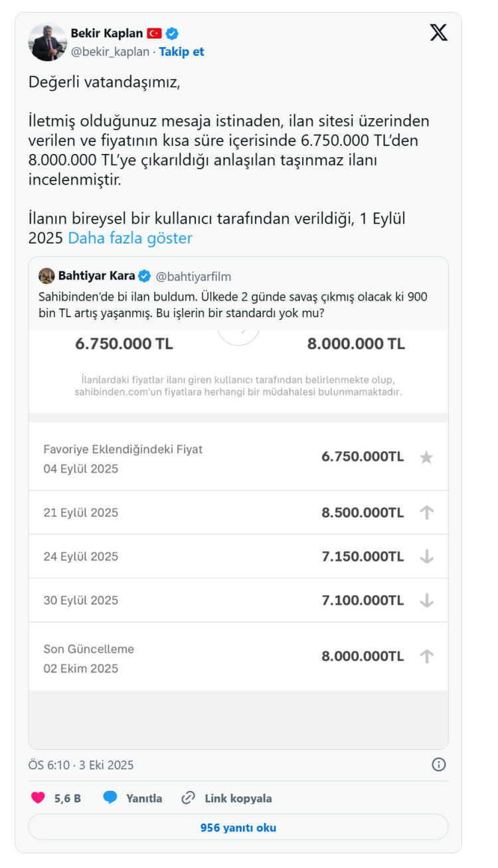Click the favorite star icon beside 6.750.000TL
Image resolution: width=498 pixels, height=868 pixels.
coord(426,457)
